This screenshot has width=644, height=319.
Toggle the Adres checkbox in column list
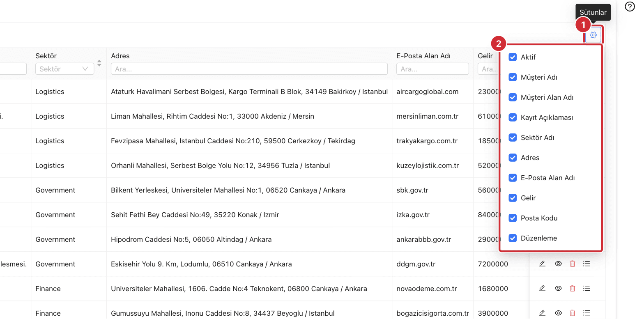[x=513, y=158]
